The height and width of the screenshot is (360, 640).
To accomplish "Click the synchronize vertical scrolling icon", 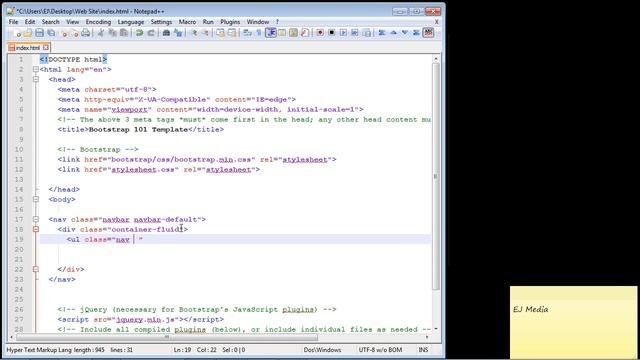I will coord(220,33).
